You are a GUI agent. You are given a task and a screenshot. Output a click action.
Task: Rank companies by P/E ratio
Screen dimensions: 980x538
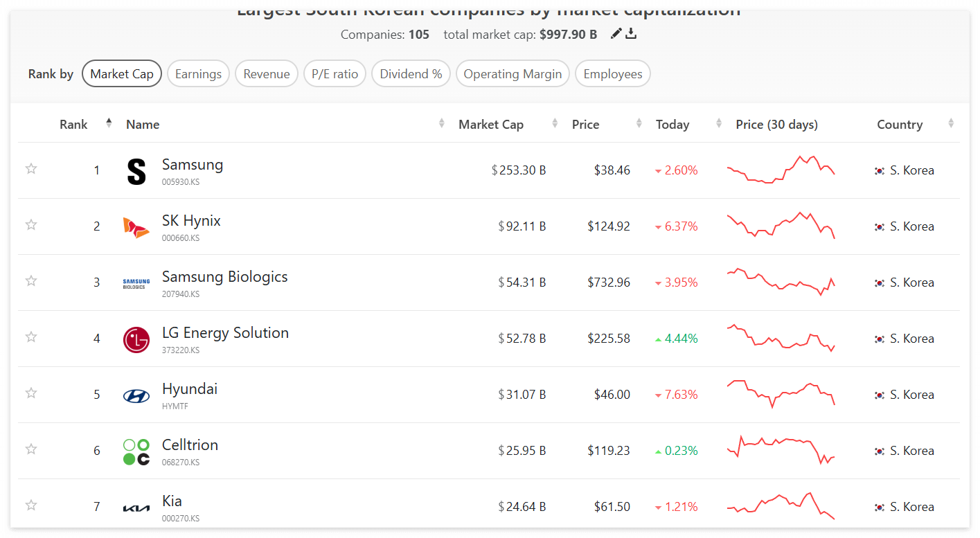tap(335, 74)
